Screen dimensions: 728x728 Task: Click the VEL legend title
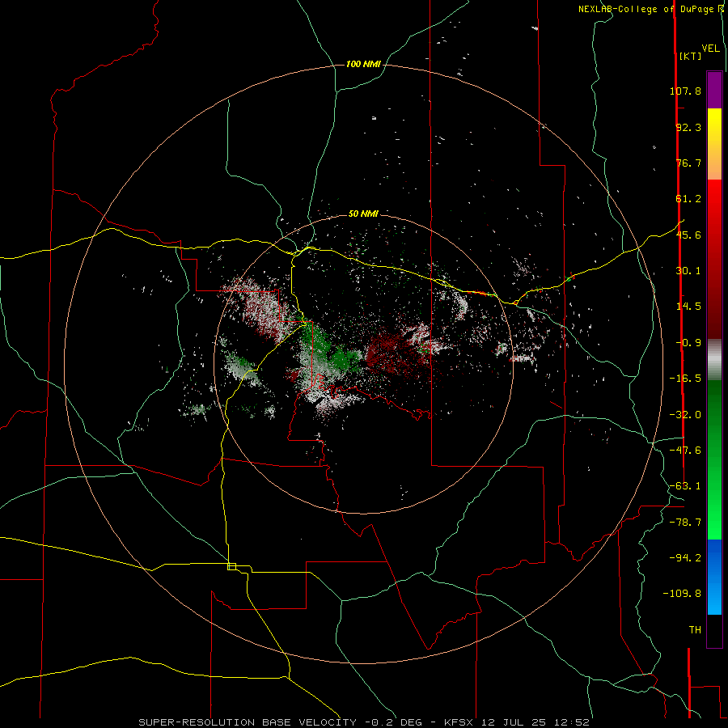click(710, 49)
